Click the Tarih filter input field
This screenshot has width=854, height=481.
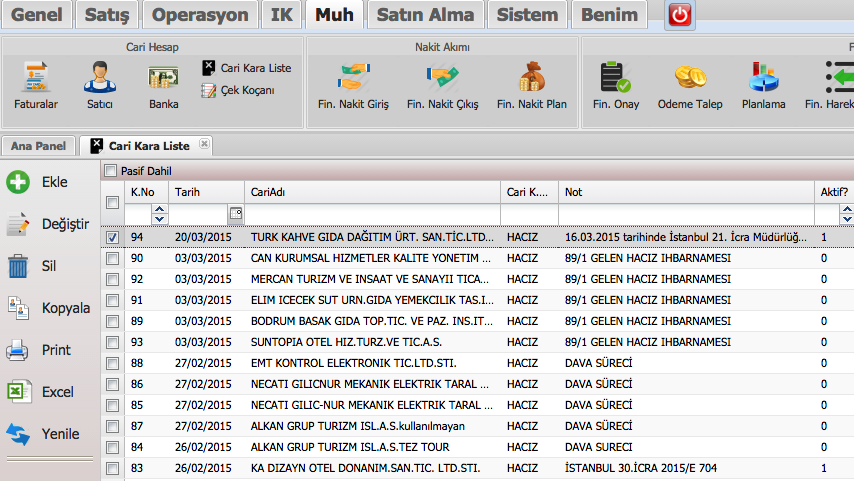(x=199, y=214)
